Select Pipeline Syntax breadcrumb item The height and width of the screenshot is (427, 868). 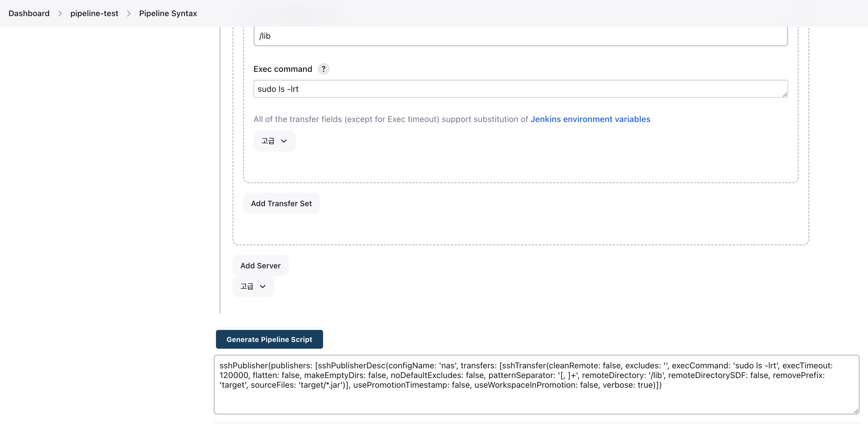[x=168, y=13]
